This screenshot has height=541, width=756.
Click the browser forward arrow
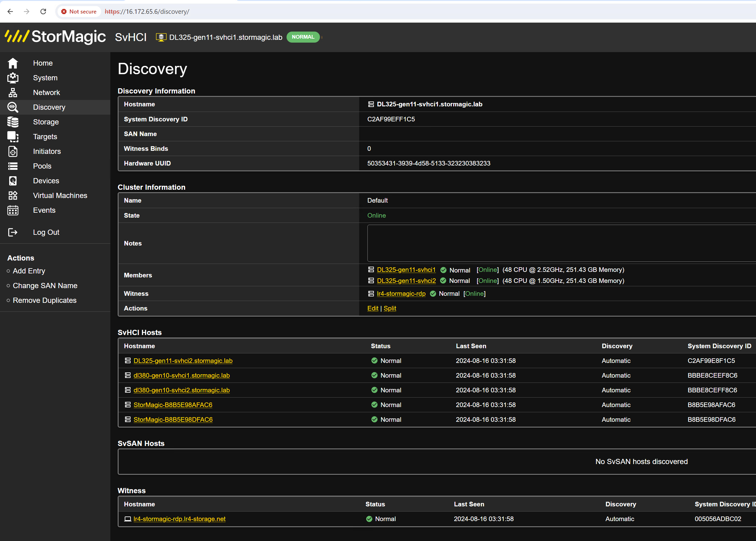pos(27,11)
